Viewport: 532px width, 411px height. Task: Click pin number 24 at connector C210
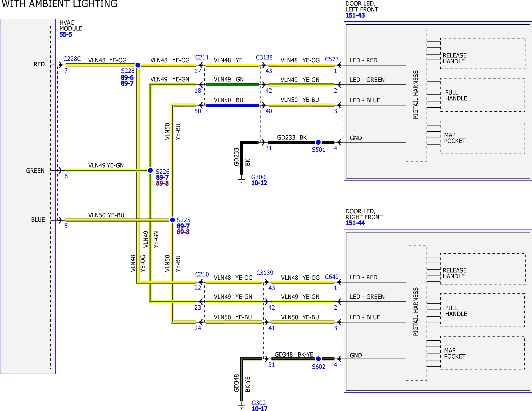pyautogui.click(x=198, y=328)
